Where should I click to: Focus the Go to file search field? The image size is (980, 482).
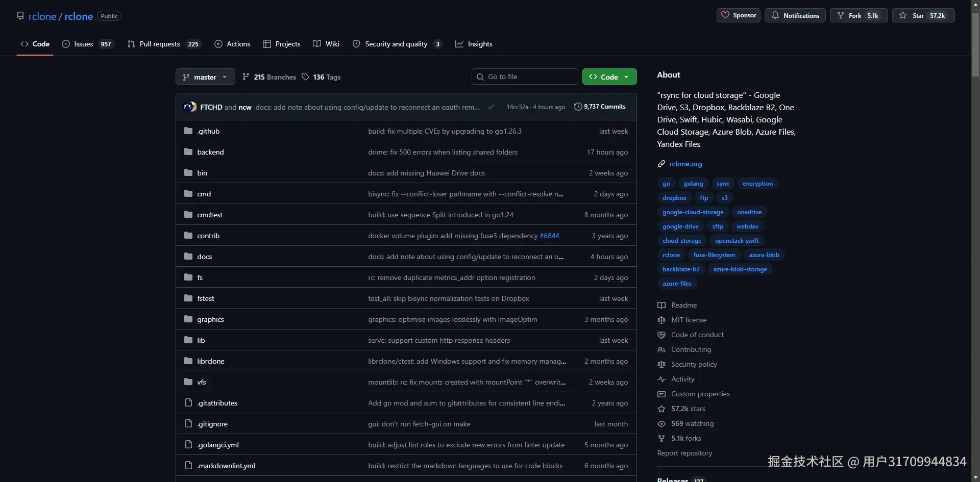(525, 77)
